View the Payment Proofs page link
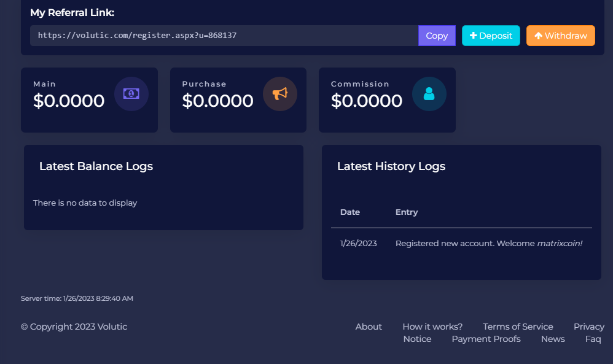Viewport: 613px width, 364px height. pos(486,339)
